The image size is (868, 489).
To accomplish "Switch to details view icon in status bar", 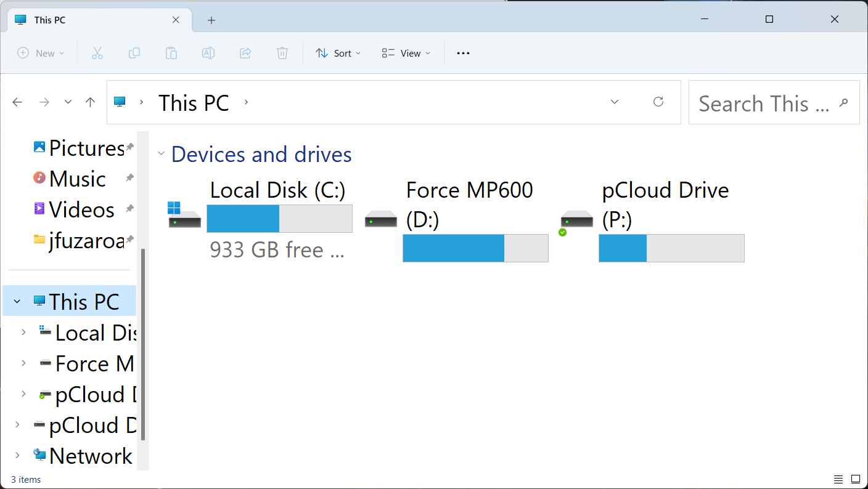I will 838,479.
